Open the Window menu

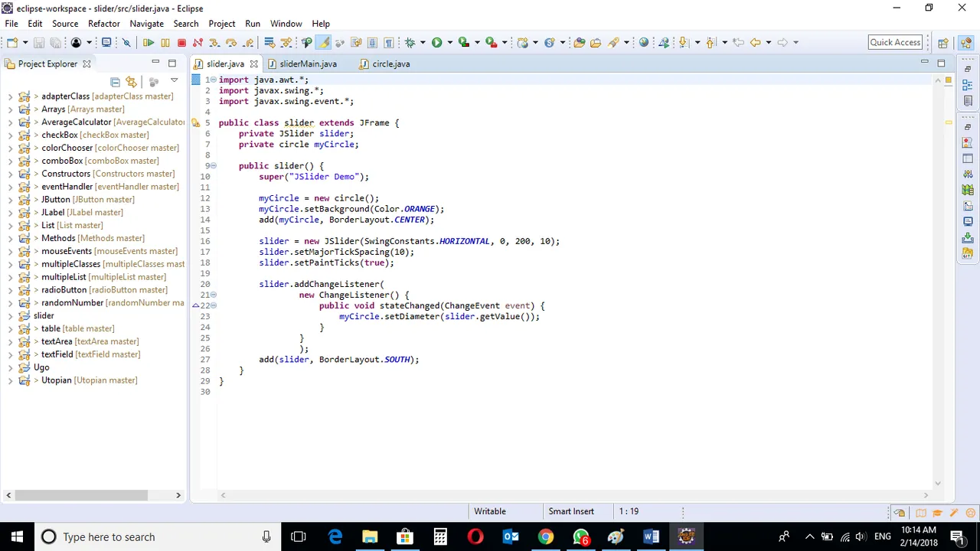[286, 24]
